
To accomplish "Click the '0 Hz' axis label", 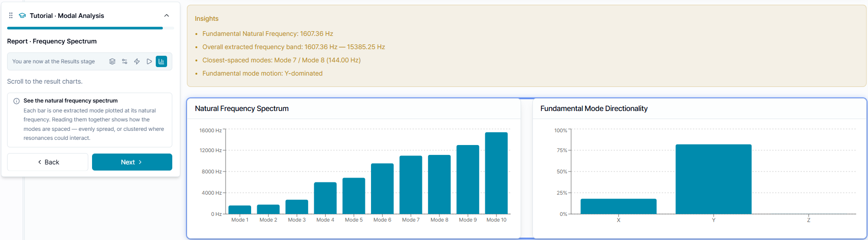I will point(216,214).
